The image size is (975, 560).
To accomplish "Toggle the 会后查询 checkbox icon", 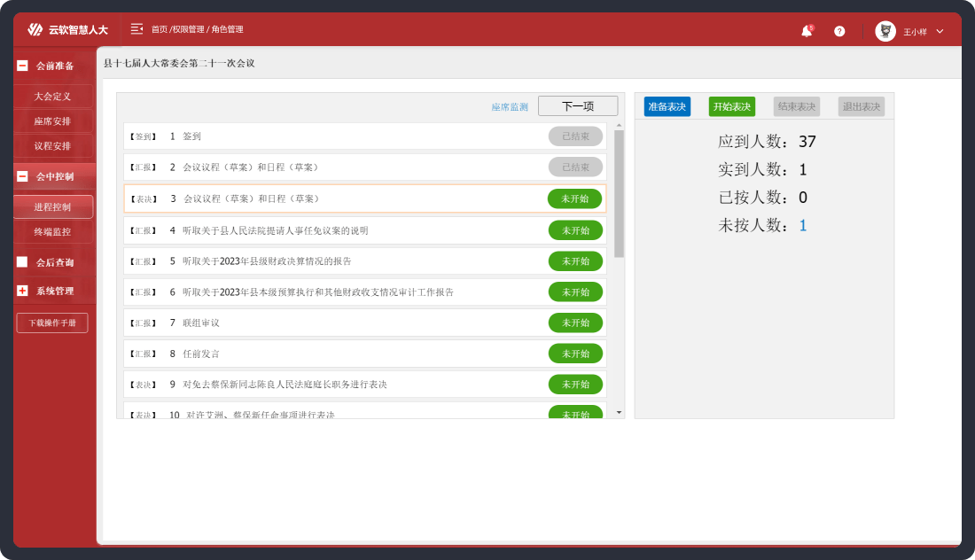I will 22,262.
